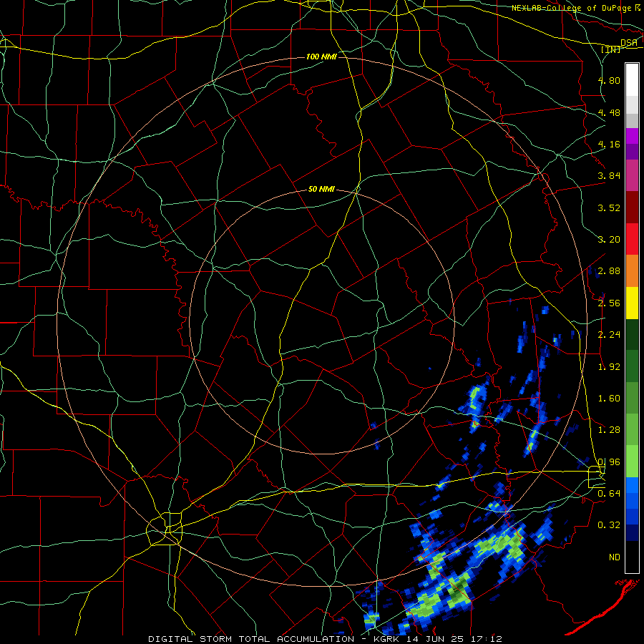This screenshot has height=644, width=644.
Task: Click the 1.60 legend value
Action: [609, 399]
